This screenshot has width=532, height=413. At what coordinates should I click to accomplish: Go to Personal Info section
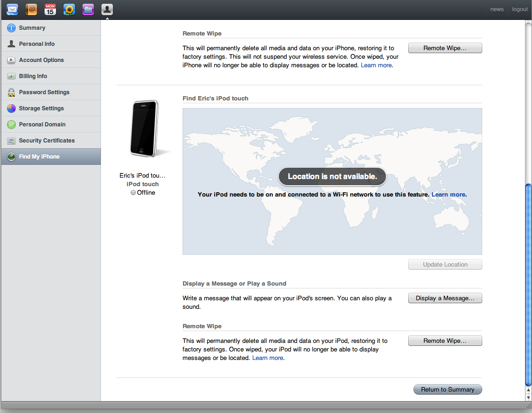51,44
